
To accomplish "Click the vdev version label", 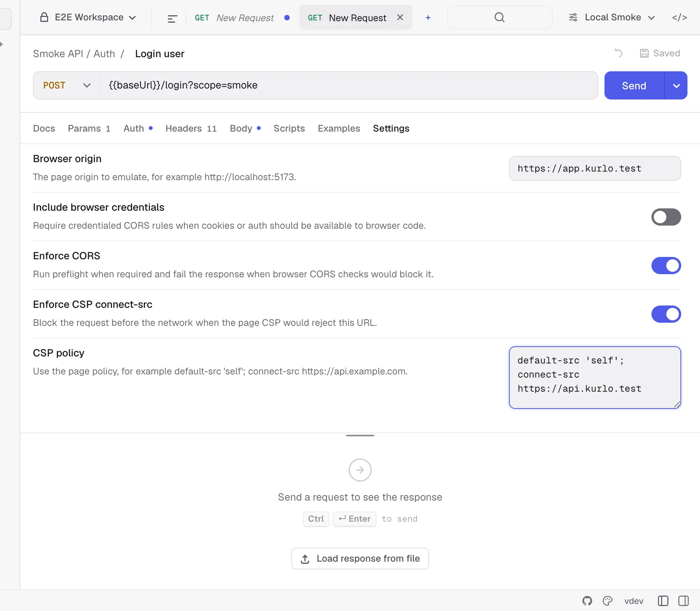I will (633, 601).
